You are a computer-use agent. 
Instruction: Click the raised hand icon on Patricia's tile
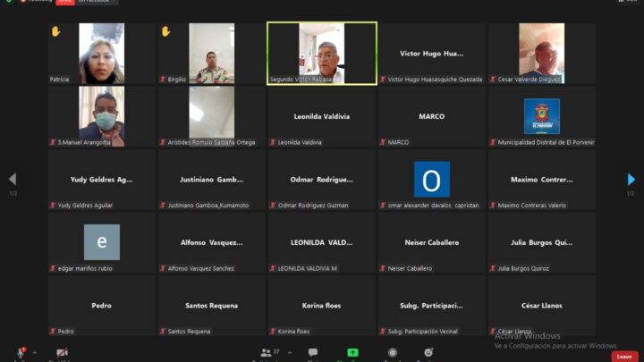pos(55,31)
